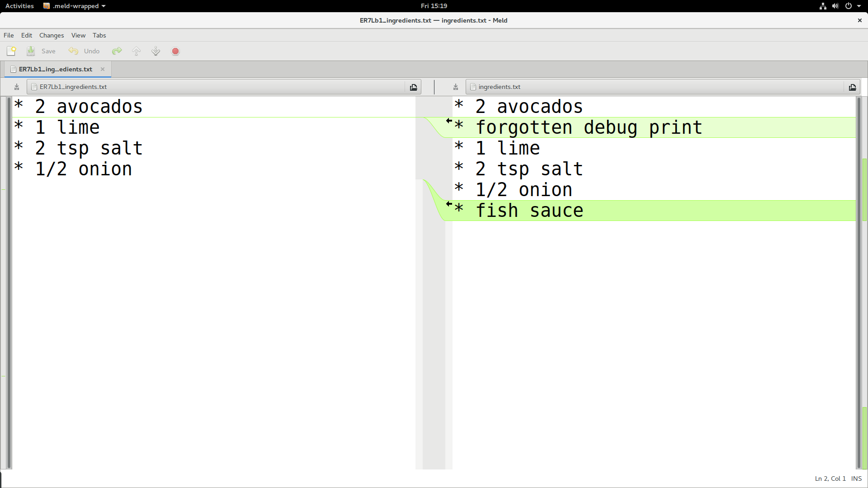Merge the 'forgotten debug print' line leftward
The width and height of the screenshot is (868, 488).
(x=449, y=121)
